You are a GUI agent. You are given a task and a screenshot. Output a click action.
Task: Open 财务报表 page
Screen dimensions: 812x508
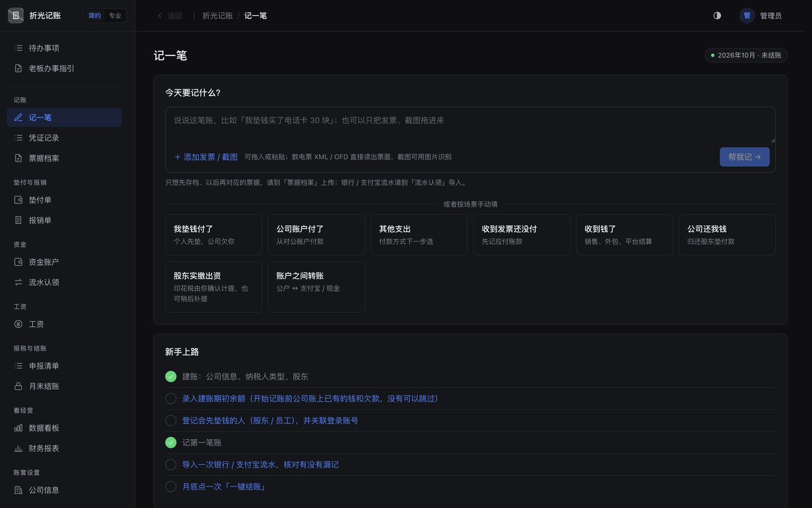tap(64, 448)
